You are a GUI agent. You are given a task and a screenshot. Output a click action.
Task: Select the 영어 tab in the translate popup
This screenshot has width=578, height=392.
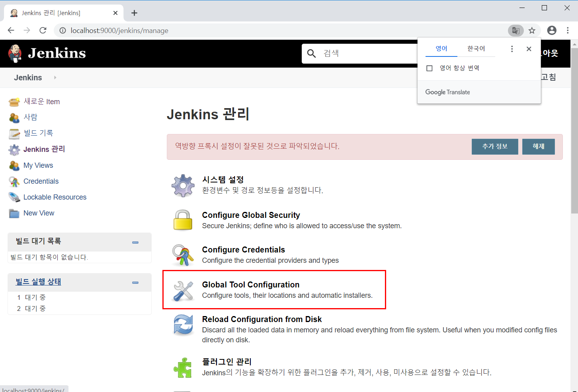441,49
